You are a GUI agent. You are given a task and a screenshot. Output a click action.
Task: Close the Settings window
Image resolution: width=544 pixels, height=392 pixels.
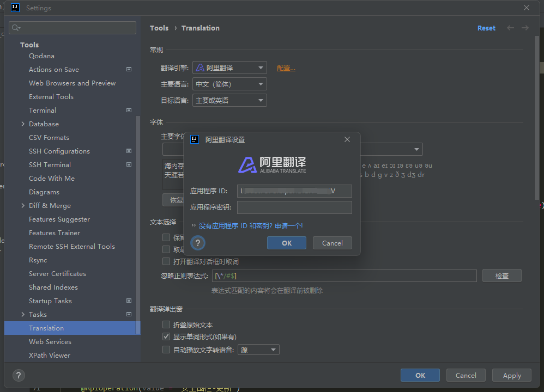(527, 8)
